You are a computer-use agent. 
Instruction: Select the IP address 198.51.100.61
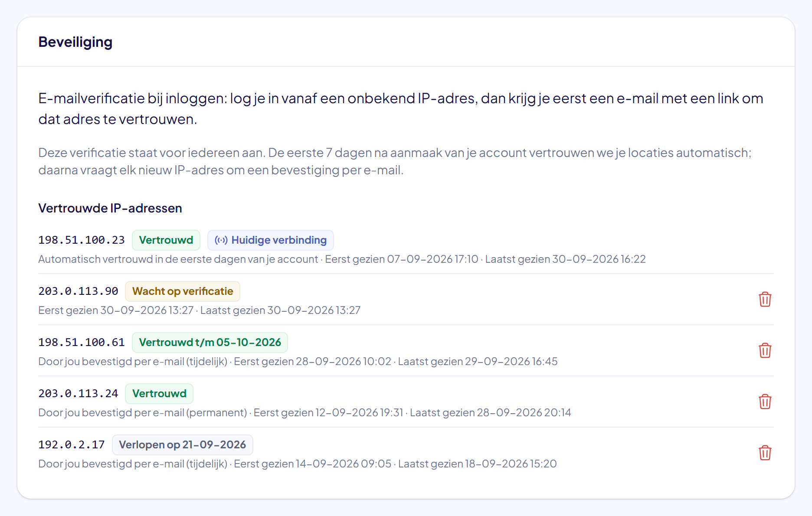pos(82,343)
